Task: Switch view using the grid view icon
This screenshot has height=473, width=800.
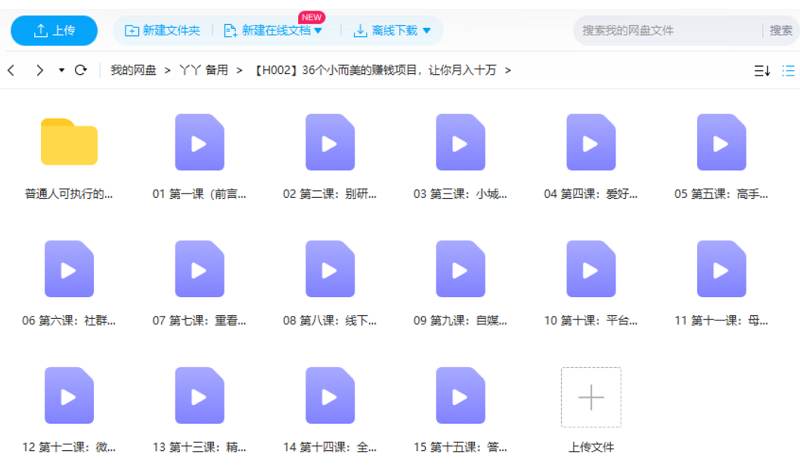Action: [788, 70]
